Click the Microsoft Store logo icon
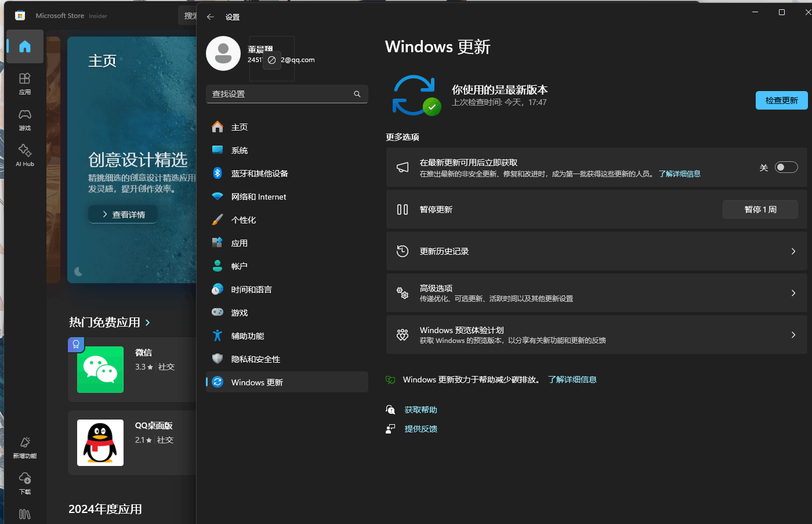812x524 pixels. tap(20, 16)
